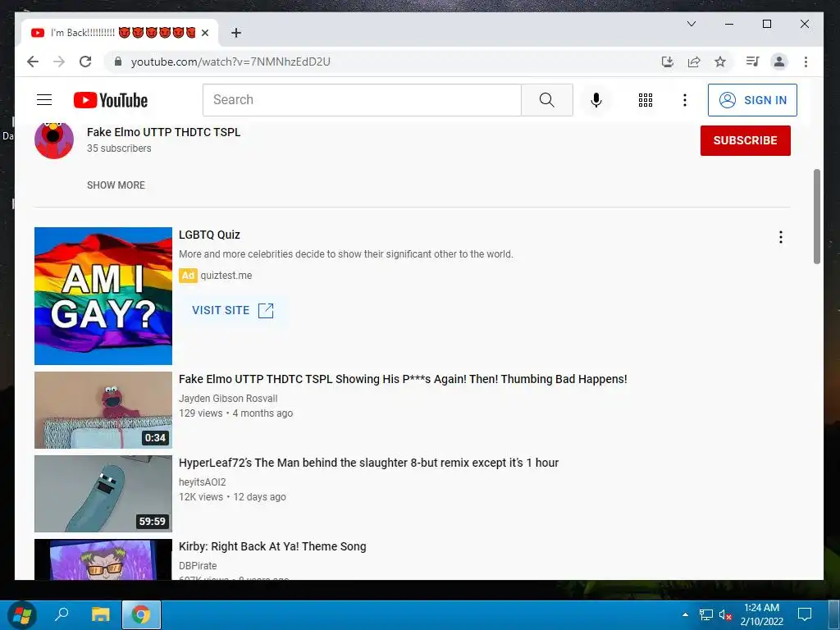The width and height of the screenshot is (840, 630).
Task: Click the LGBTQ Quiz ad description text
Action: tap(346, 254)
